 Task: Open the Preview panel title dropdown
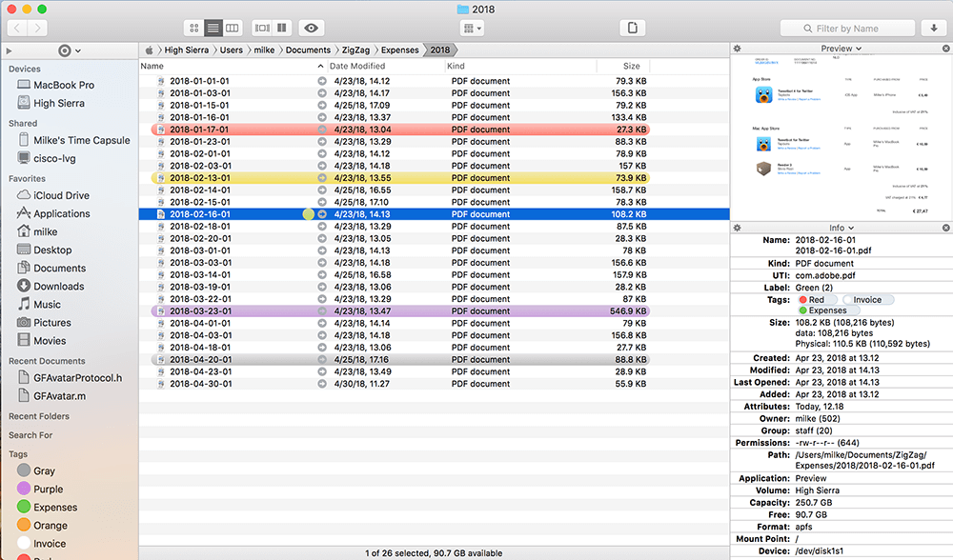coord(841,49)
